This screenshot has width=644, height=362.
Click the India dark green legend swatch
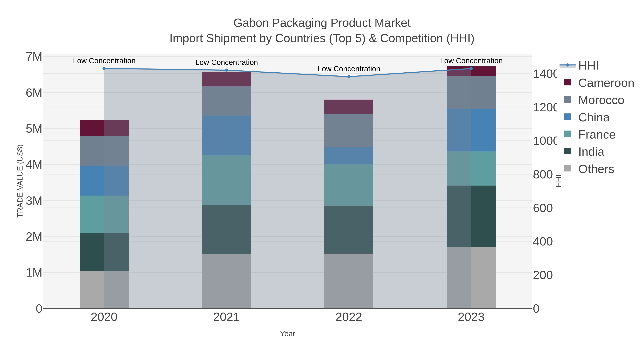567,151
